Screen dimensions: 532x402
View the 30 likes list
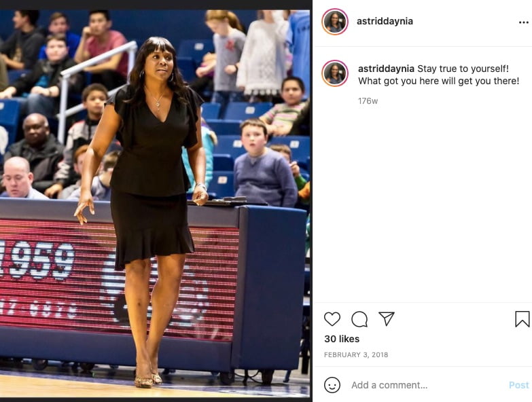342,339
